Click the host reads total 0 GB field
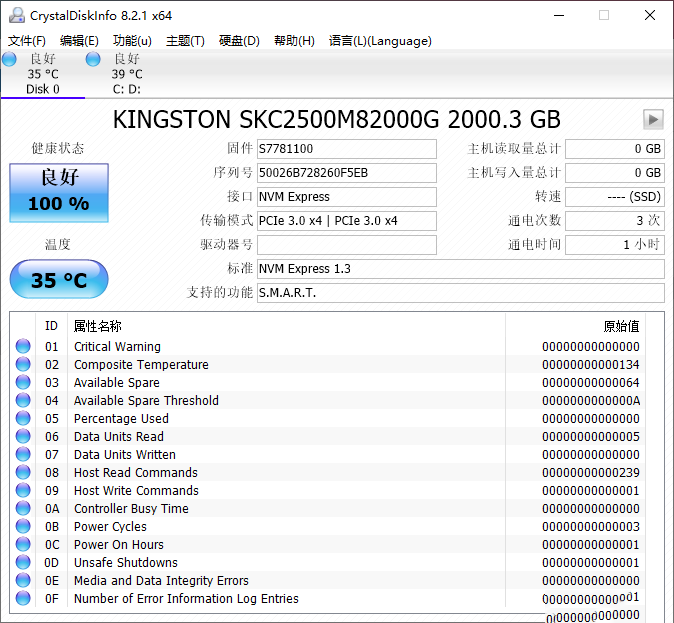The image size is (674, 623). (x=615, y=149)
